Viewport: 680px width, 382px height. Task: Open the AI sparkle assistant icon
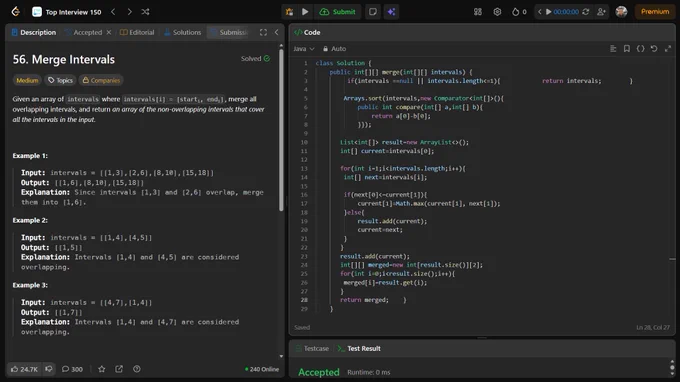(x=391, y=12)
